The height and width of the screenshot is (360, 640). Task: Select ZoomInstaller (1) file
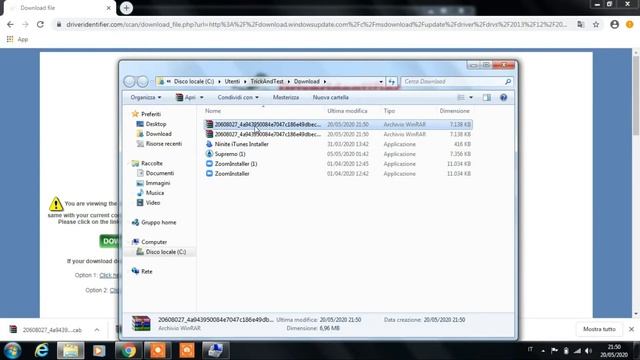click(236, 164)
